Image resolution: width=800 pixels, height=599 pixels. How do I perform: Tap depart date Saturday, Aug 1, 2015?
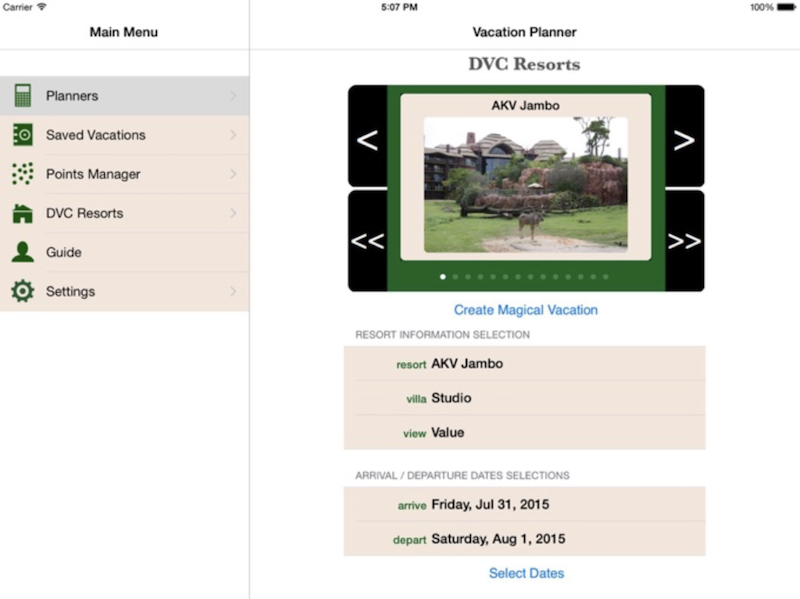[524, 539]
